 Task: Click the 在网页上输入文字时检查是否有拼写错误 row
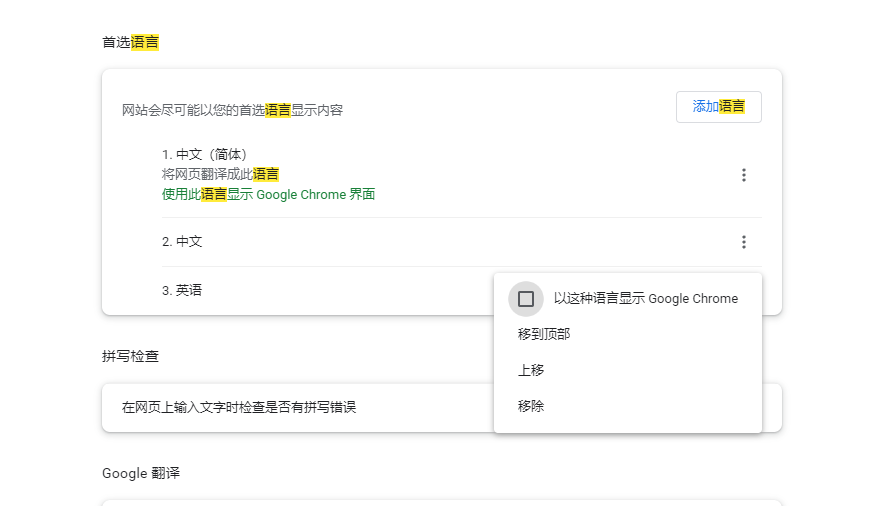(239, 408)
